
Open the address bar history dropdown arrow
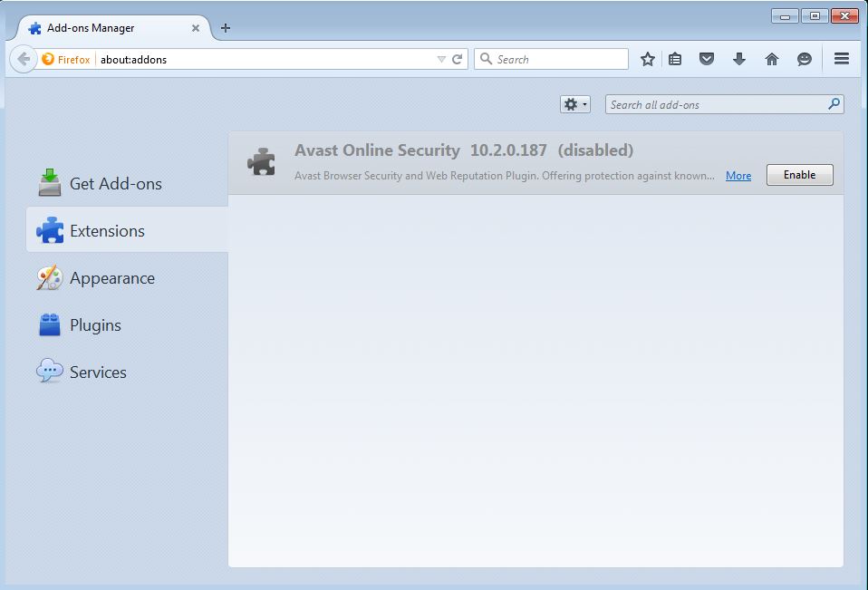point(441,59)
